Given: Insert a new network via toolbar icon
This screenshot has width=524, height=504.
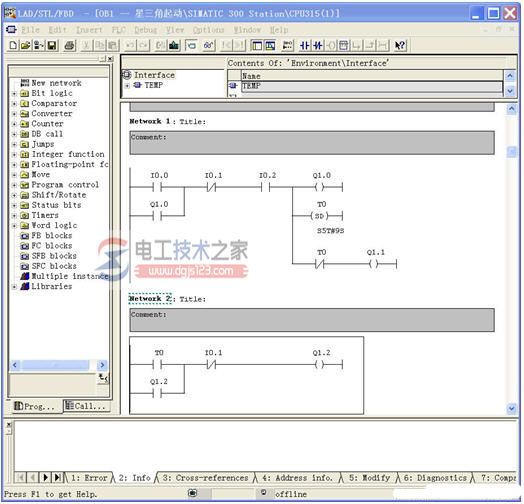Looking at the screenshot, I should pyautogui.click(x=287, y=45).
